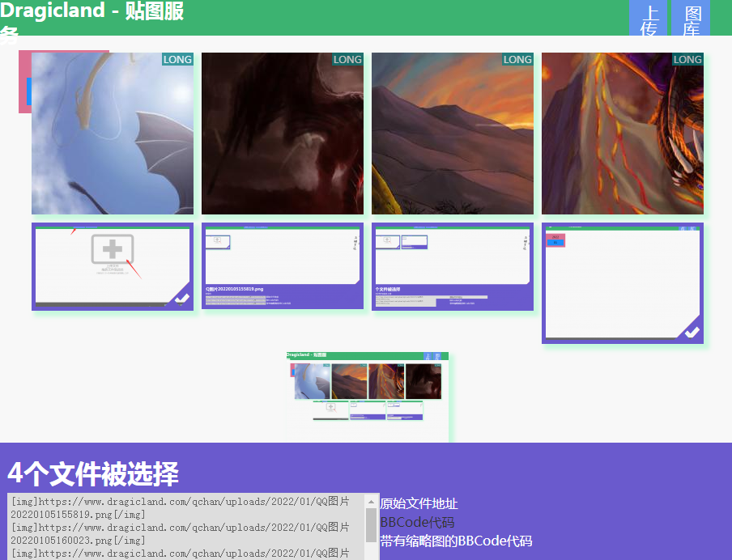Switch to 原始文件地址 link format
The width and height of the screenshot is (732, 560).
pyautogui.click(x=419, y=503)
